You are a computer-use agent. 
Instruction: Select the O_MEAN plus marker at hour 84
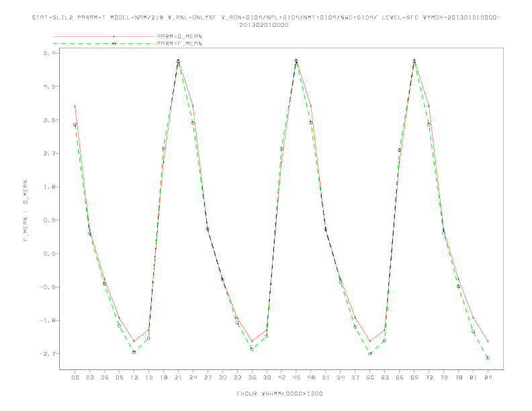pyautogui.click(x=488, y=341)
